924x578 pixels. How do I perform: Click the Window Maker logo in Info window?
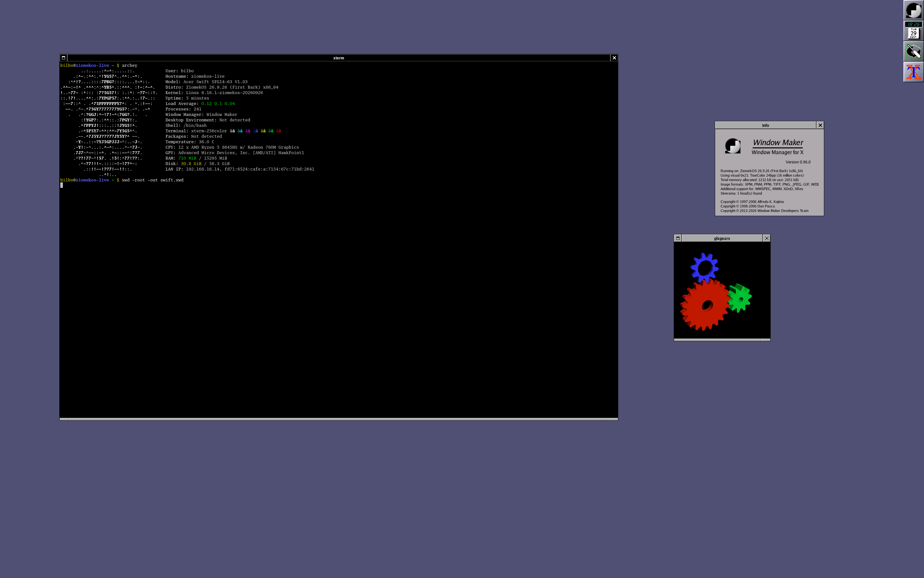(733, 146)
